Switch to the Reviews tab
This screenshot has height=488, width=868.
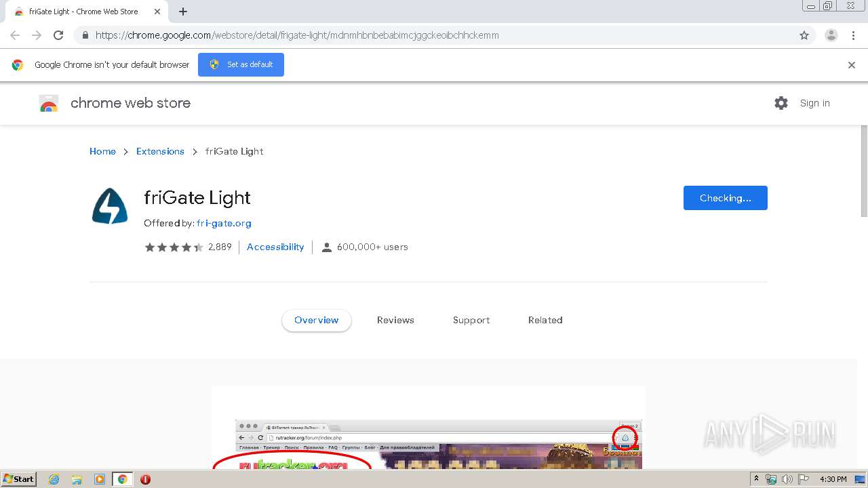pyautogui.click(x=395, y=321)
